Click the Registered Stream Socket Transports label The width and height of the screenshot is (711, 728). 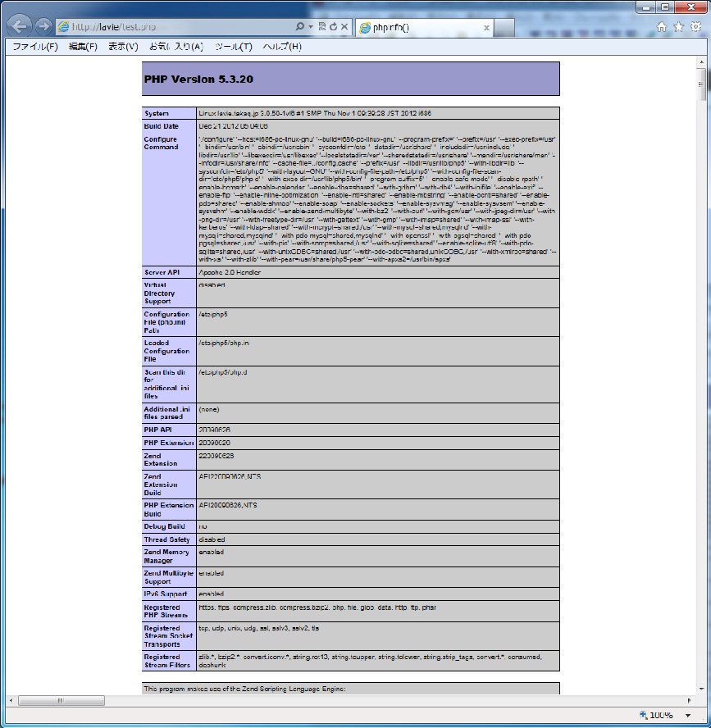pyautogui.click(x=167, y=636)
